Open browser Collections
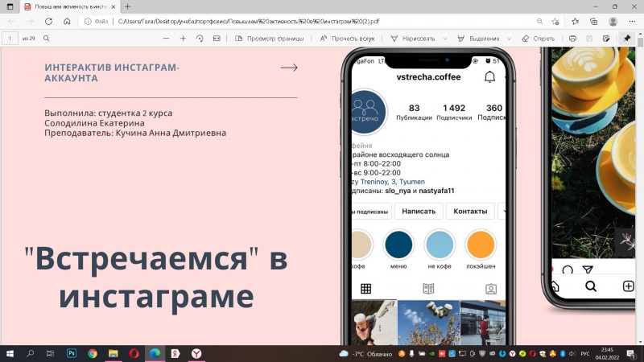The image size is (644, 362). click(593, 22)
